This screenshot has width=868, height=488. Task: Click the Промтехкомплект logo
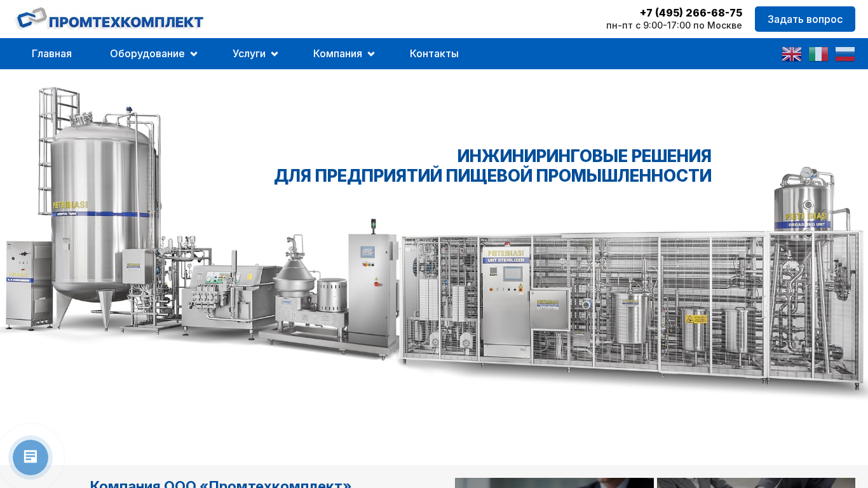point(110,19)
